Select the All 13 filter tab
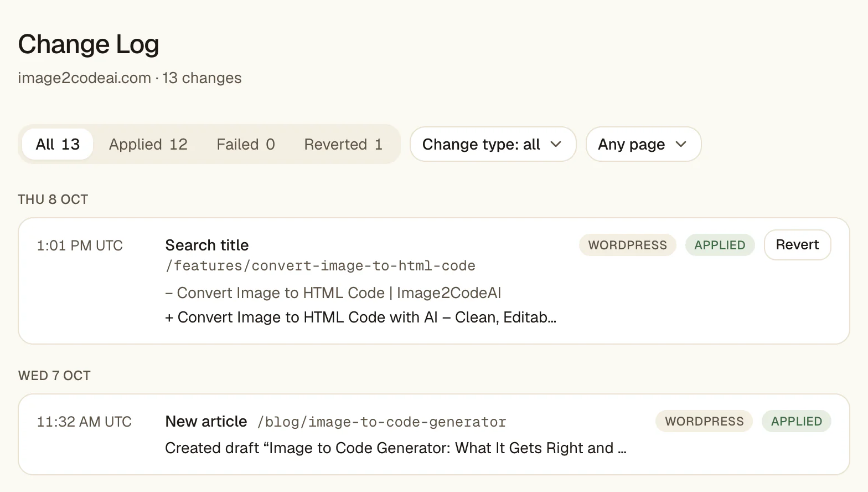This screenshot has width=868, height=492. 58,144
